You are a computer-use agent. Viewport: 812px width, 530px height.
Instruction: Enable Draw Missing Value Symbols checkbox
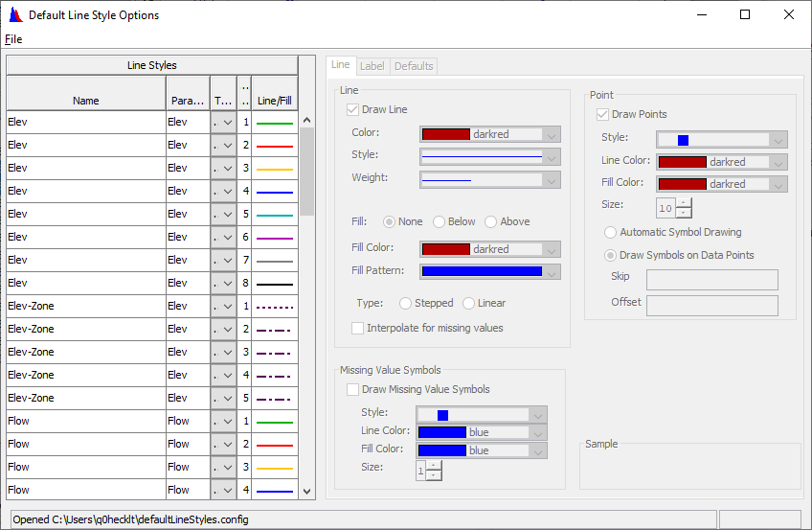pos(353,390)
